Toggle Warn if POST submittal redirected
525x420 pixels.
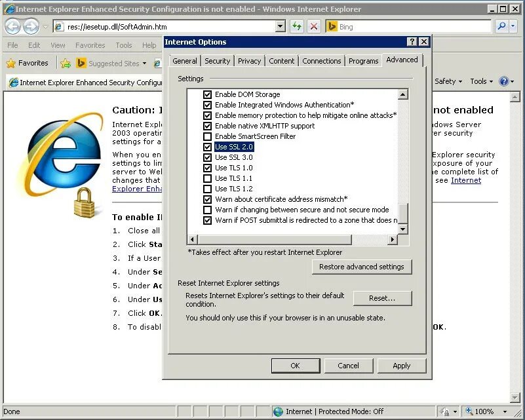click(207, 220)
